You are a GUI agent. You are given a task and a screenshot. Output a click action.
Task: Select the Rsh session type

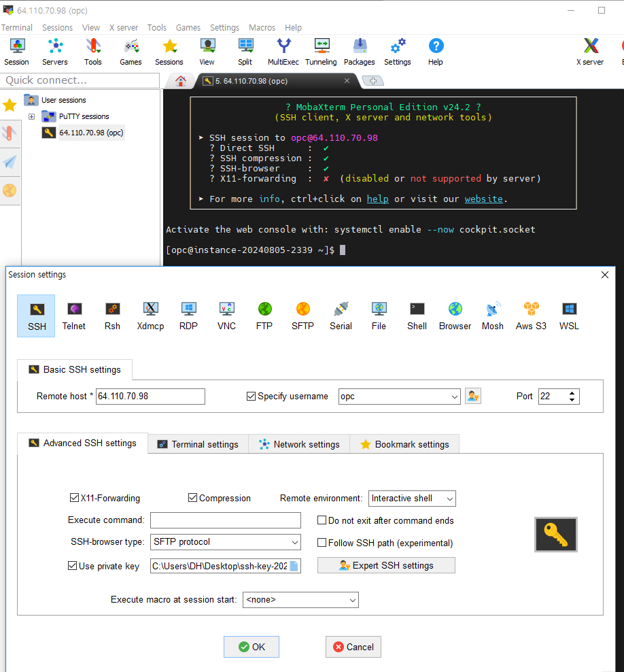point(112,316)
